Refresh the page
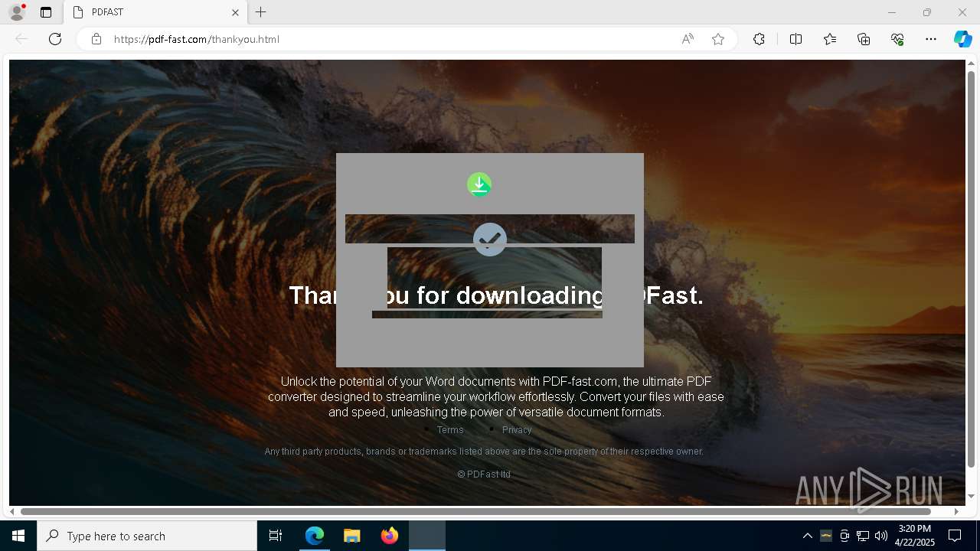This screenshot has height=551, width=980. pyautogui.click(x=55, y=39)
